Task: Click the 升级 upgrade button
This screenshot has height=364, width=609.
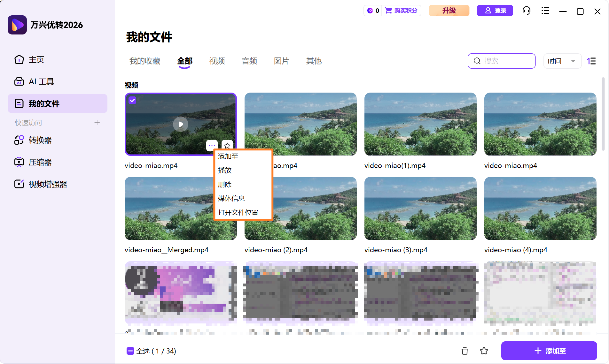Action: [449, 11]
